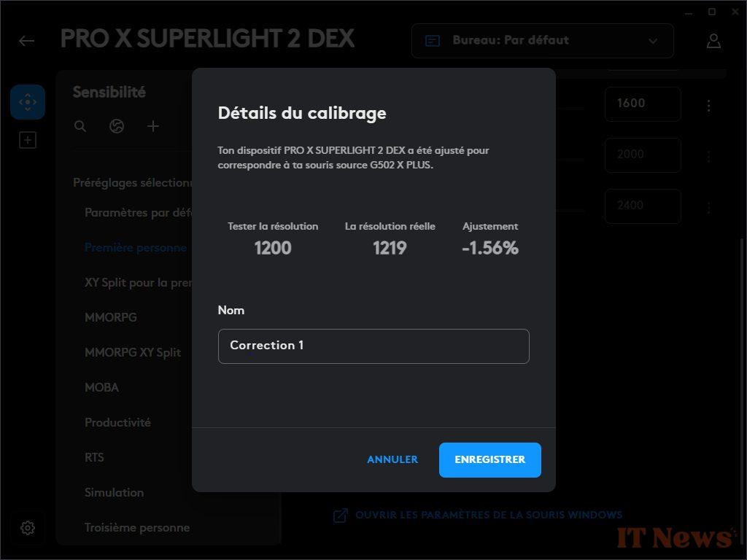Open the Sensitivity tab icon in sidebar
The image size is (747, 560).
[28, 102]
